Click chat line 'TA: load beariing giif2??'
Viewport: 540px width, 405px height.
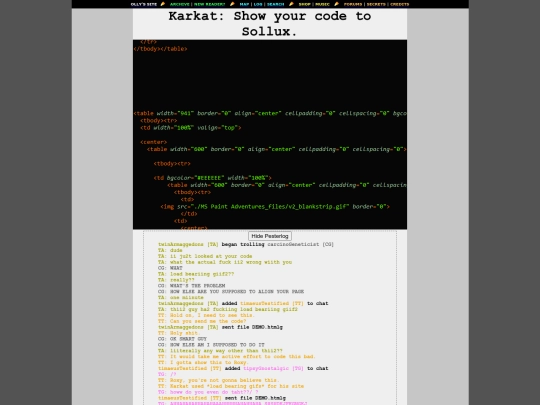[196, 274]
